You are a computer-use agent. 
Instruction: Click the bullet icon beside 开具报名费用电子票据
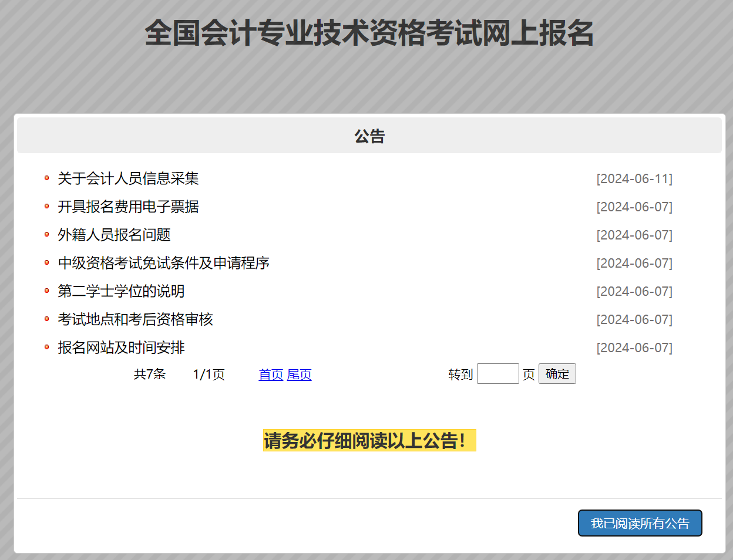point(47,207)
